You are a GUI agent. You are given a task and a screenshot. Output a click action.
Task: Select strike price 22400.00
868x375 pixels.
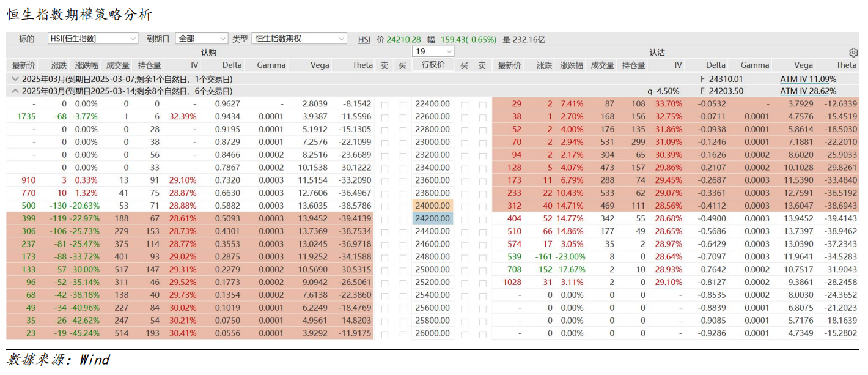[433, 104]
